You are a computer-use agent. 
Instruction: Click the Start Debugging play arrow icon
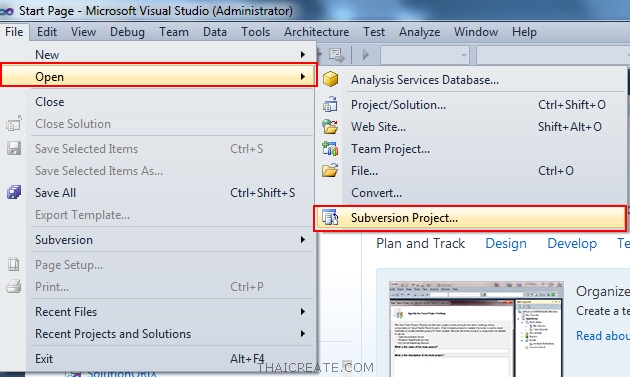coord(366,54)
